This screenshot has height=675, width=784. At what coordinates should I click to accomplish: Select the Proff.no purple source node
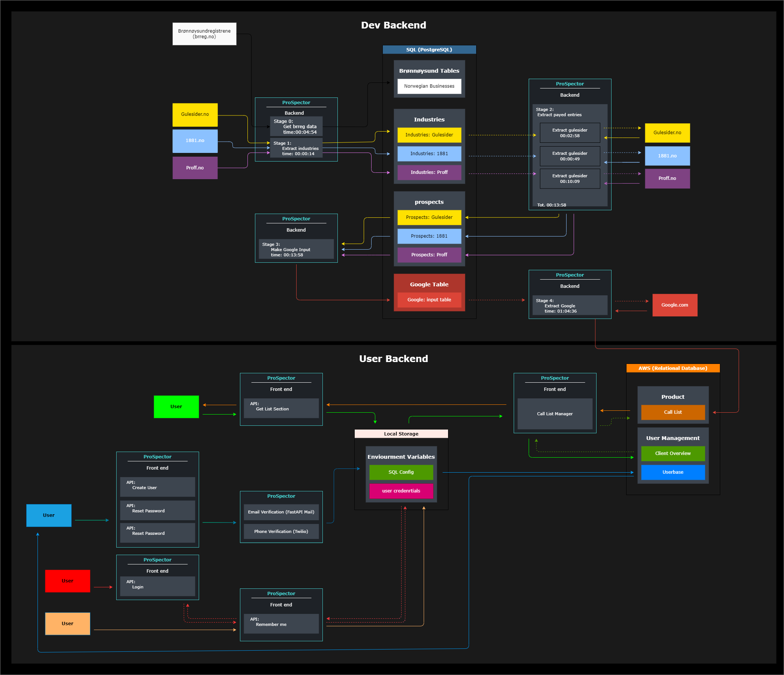(195, 168)
